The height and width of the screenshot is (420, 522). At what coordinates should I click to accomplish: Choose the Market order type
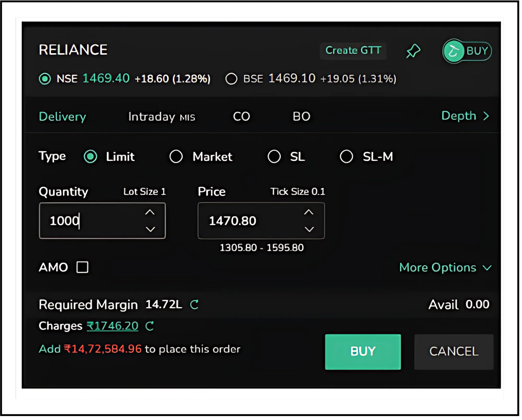176,157
